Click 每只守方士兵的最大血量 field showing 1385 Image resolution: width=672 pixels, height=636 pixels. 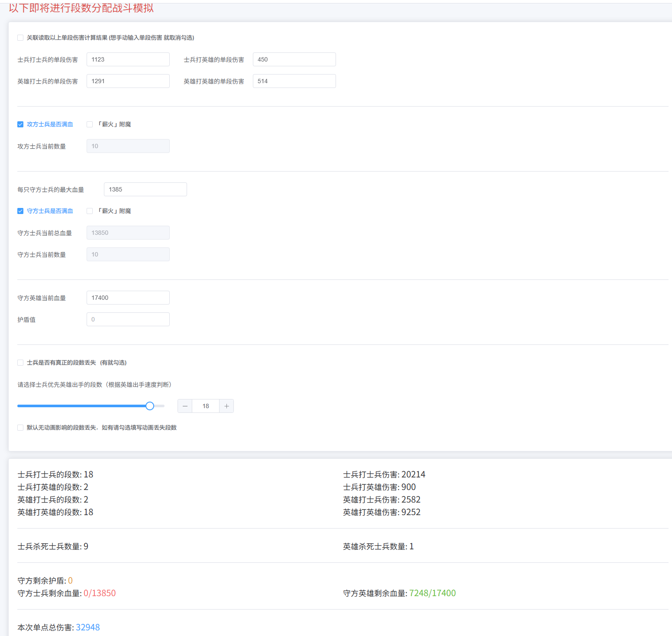click(x=145, y=189)
